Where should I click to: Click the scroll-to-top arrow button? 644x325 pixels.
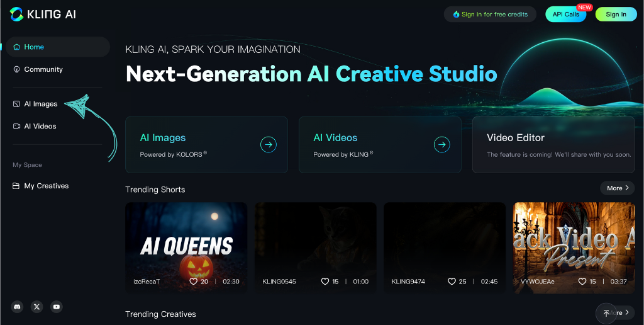point(606,314)
